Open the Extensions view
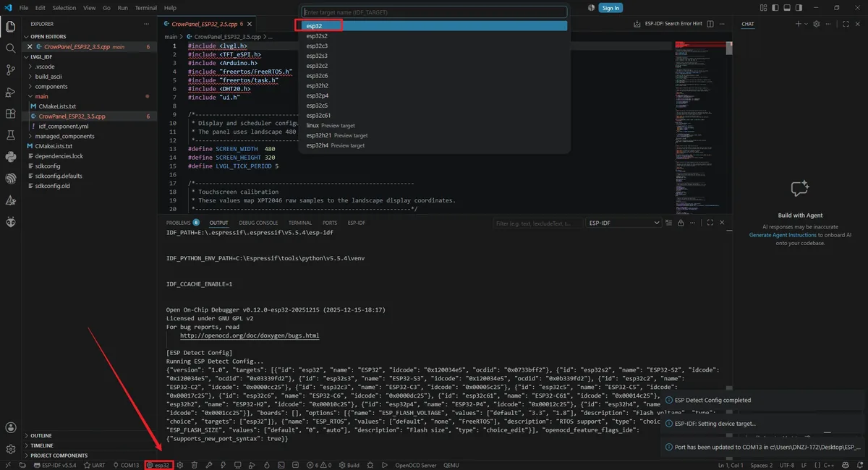Image resolution: width=868 pixels, height=470 pixels. 11,114
